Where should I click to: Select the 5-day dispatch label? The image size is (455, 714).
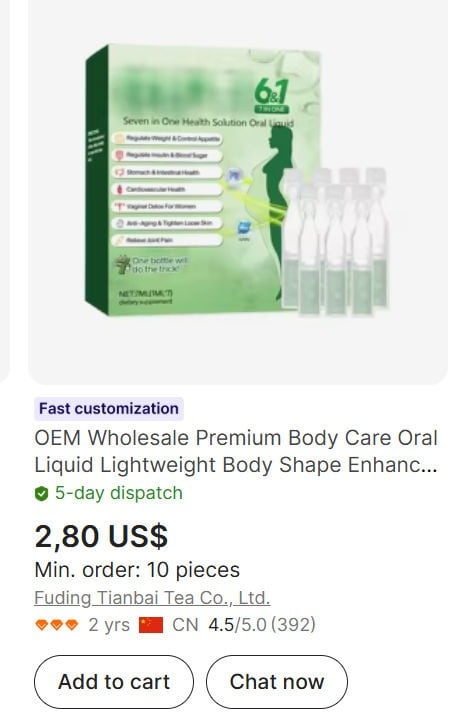(x=119, y=493)
